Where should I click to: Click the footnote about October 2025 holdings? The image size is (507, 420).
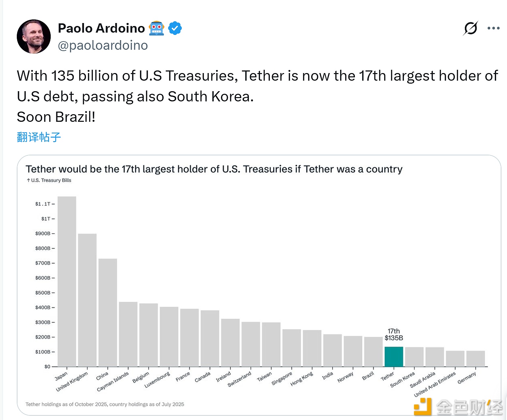pyautogui.click(x=105, y=404)
